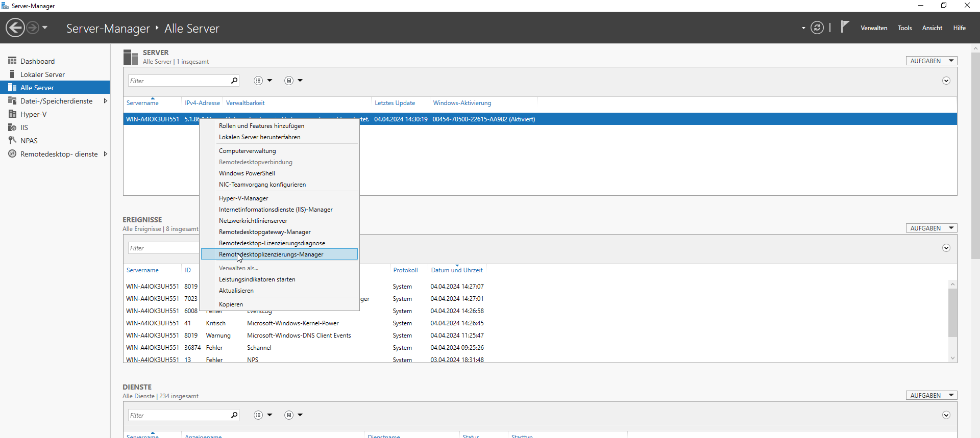Screen dimensions: 980x438
Task: Choose Lokalen Server herunterfahren
Action: pos(279,137)
